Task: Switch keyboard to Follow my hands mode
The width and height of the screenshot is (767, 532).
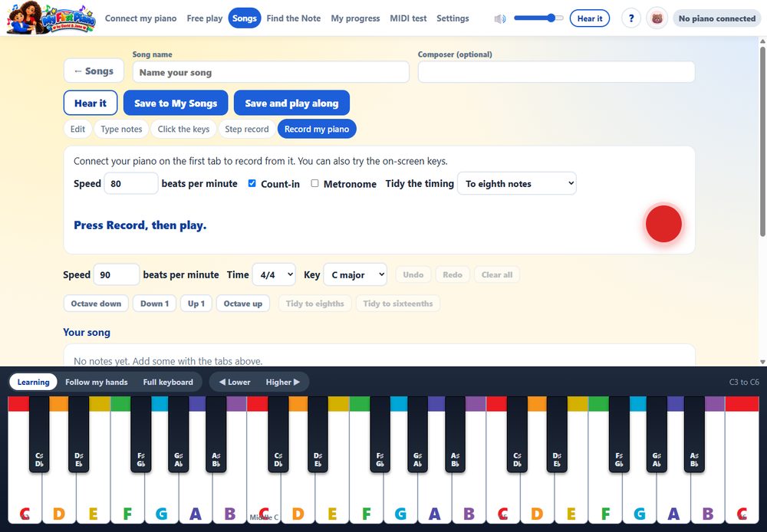Action: 97,382
